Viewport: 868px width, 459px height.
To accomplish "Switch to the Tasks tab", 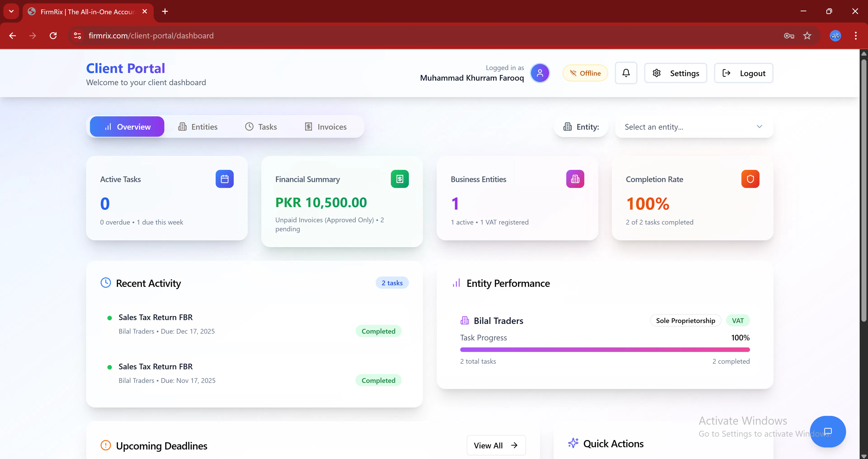I will click(x=261, y=127).
